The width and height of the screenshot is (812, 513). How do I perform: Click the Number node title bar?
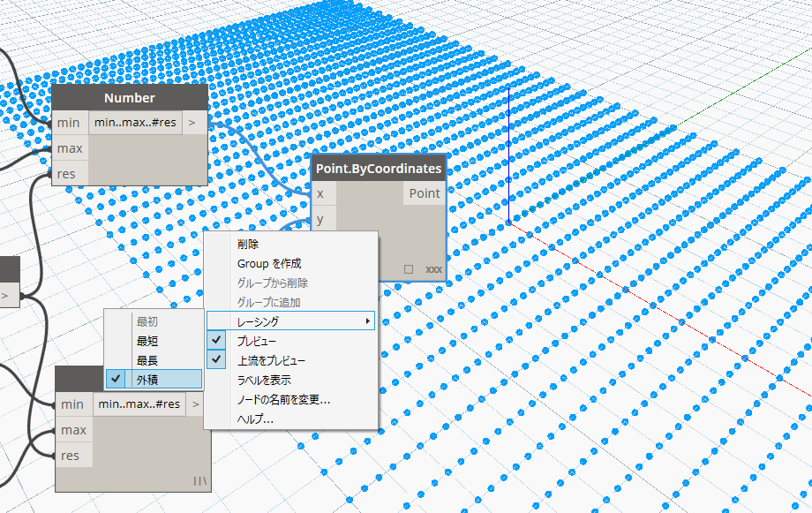pyautogui.click(x=130, y=98)
